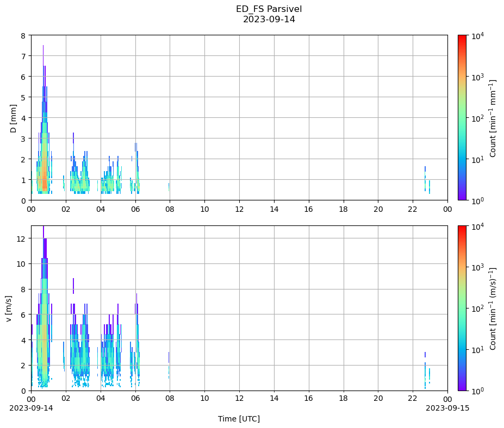
Task: Click tick label "12" on the v axis
Action: tap(21, 238)
